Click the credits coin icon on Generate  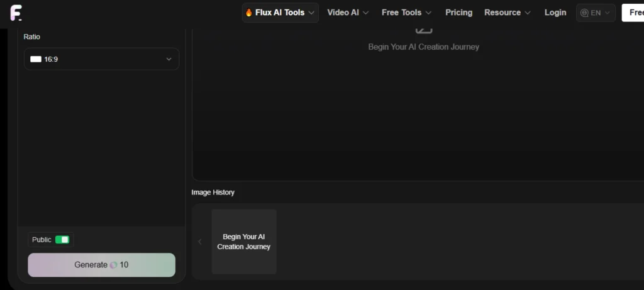tap(113, 265)
